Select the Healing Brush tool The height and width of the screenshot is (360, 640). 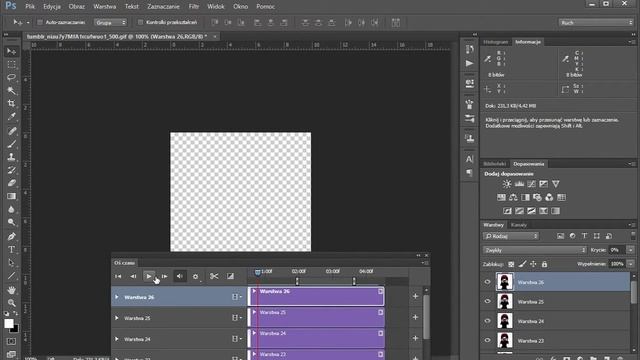coord(11,131)
